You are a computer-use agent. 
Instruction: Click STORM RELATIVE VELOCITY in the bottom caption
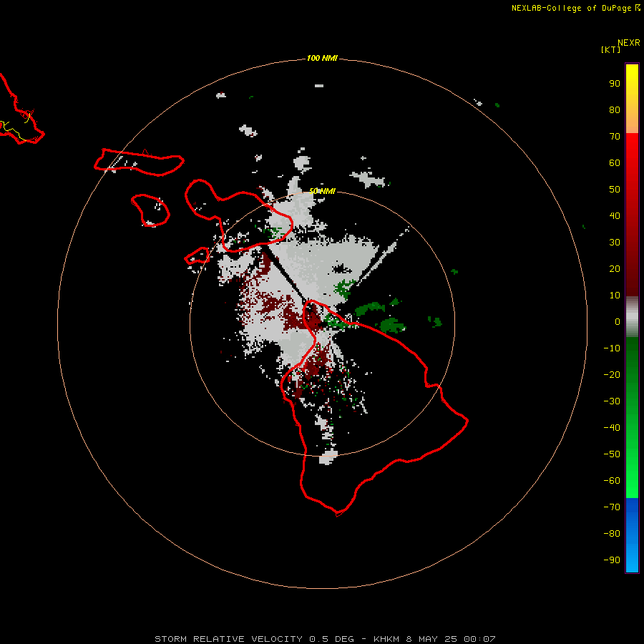point(229,639)
